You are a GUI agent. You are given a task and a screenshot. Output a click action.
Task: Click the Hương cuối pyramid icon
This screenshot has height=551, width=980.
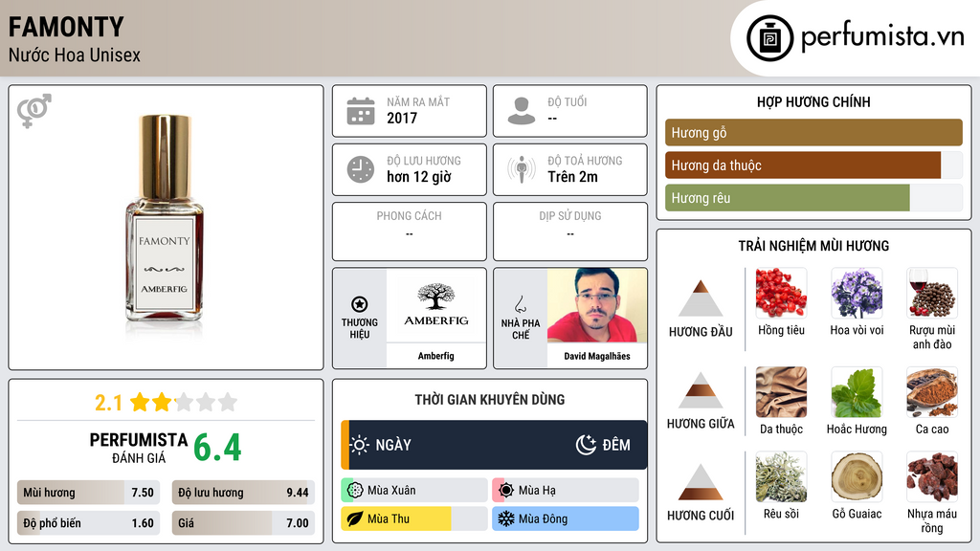[x=701, y=482]
